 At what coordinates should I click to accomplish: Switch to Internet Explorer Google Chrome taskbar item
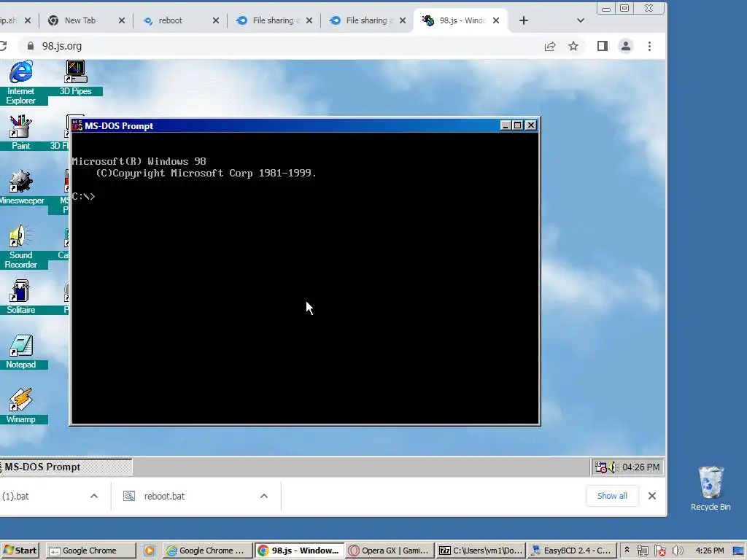pos(206,551)
